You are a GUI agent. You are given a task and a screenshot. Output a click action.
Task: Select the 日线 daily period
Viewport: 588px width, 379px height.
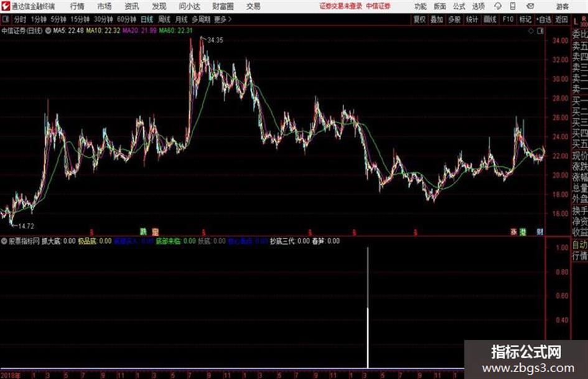pyautogui.click(x=147, y=19)
